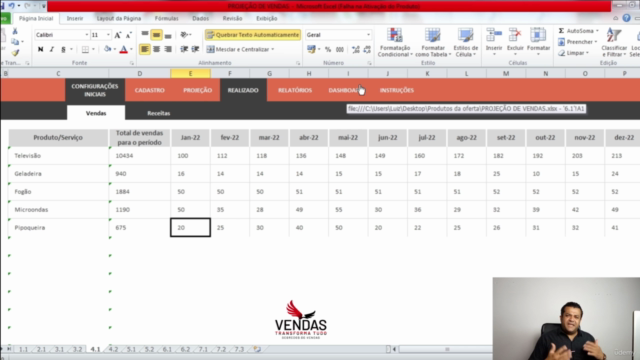Click the Format Painter brush icon
The image size is (640, 360).
click(15, 53)
